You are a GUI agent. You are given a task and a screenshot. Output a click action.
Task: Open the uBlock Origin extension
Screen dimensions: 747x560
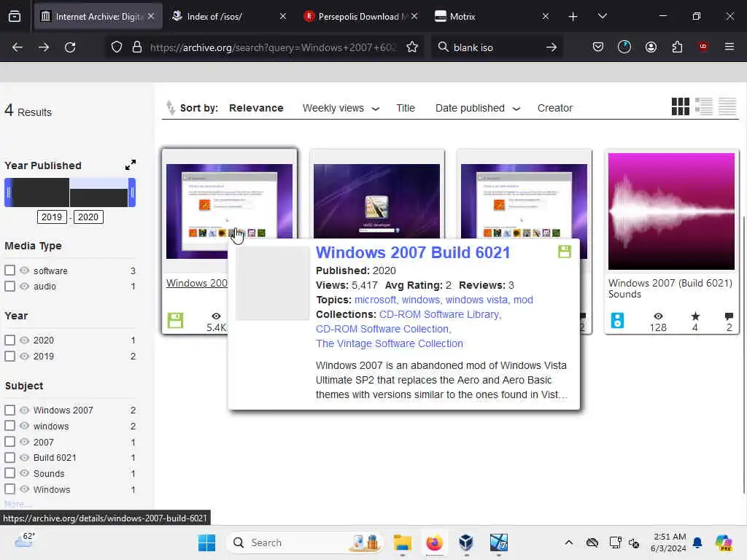(x=703, y=46)
